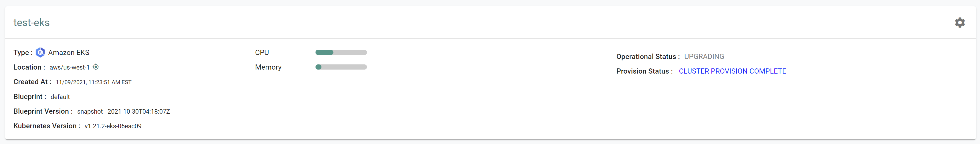Click the Amazon EKS type text
The height and width of the screenshot is (144, 980).
pos(69,53)
